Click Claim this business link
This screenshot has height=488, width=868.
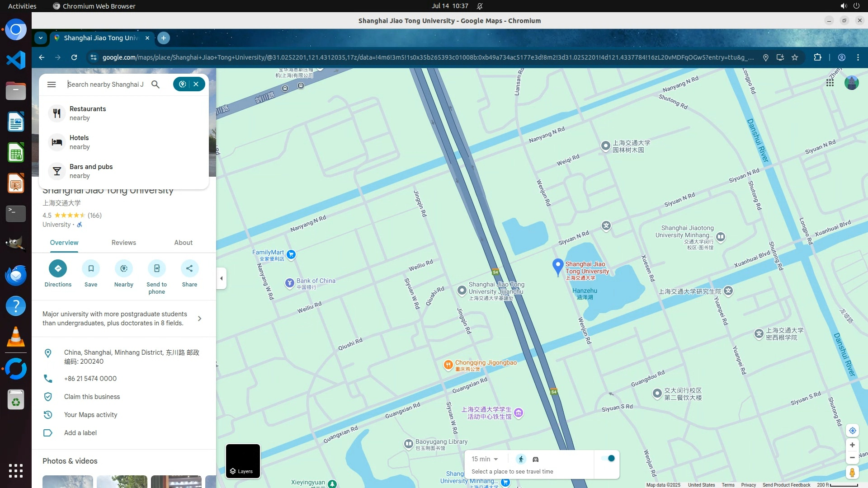(92, 397)
